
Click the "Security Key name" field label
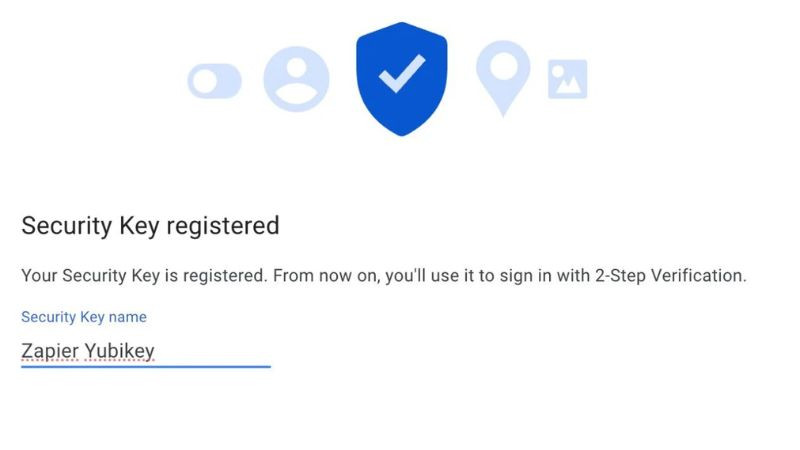pos(84,317)
